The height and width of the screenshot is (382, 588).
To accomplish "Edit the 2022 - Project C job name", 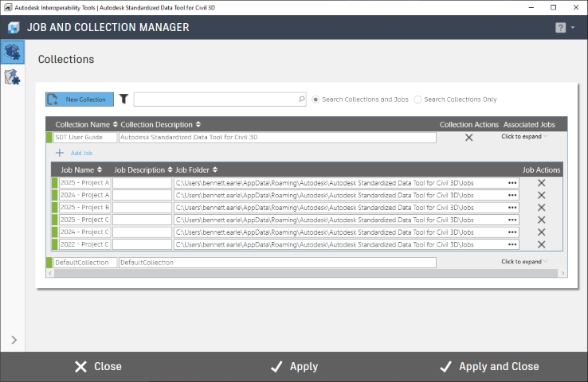I will pos(84,244).
